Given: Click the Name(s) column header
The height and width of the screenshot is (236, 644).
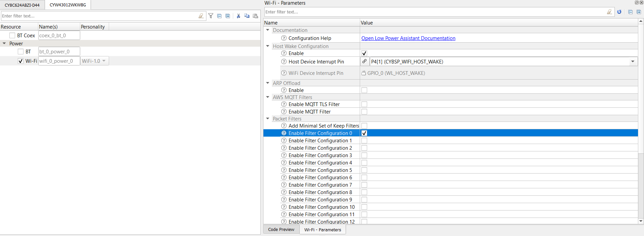Looking at the screenshot, I should click(59, 27).
